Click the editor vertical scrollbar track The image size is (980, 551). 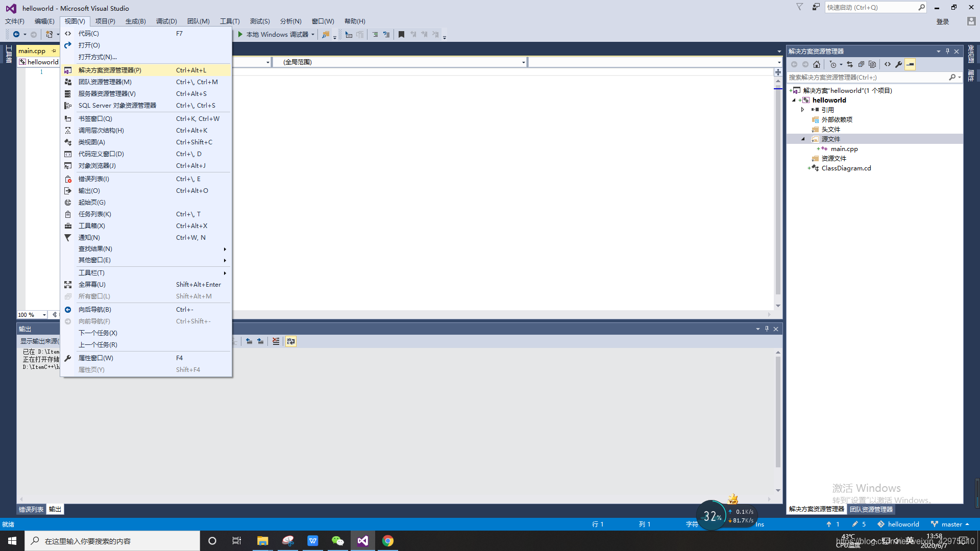tap(778, 194)
